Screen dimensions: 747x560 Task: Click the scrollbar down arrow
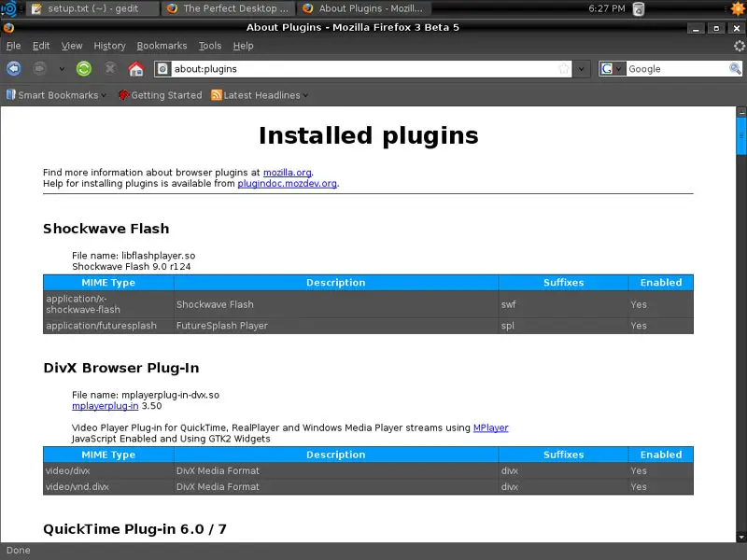point(741,538)
